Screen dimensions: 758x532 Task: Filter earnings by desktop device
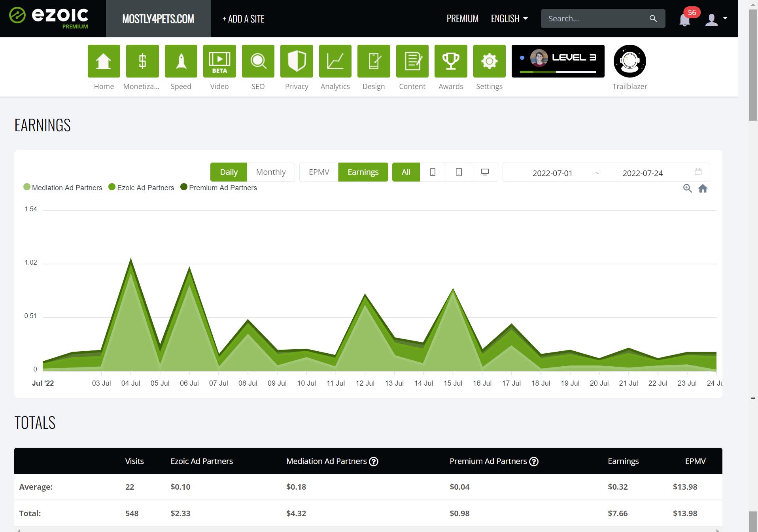point(485,172)
